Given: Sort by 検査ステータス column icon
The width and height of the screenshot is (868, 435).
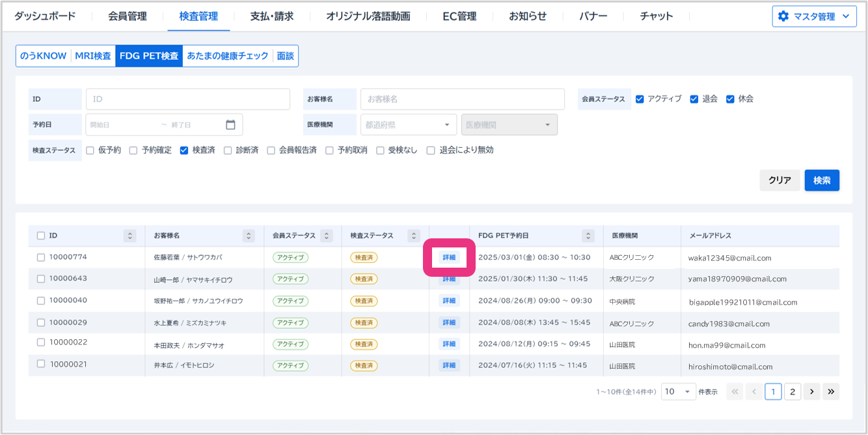Looking at the screenshot, I should [413, 236].
